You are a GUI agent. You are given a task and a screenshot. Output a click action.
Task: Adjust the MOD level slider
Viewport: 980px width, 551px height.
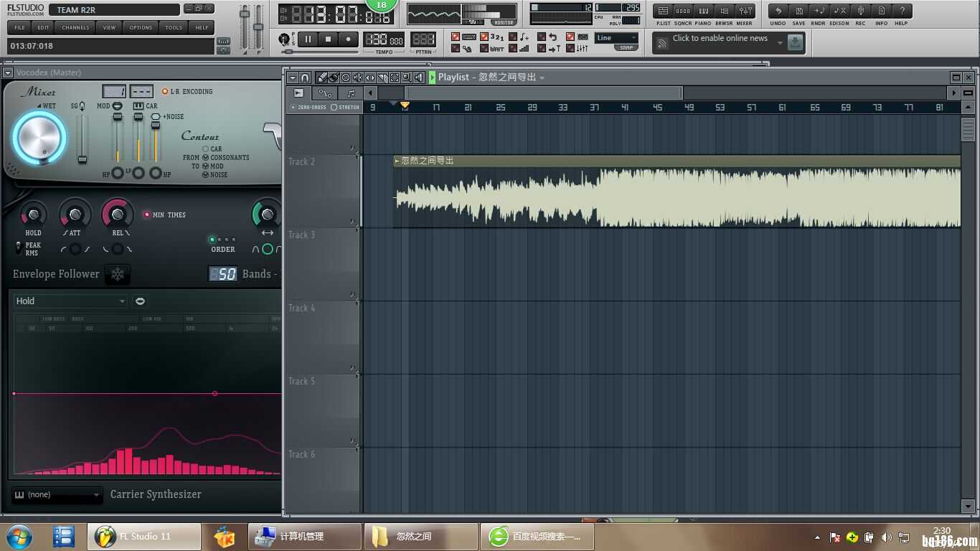tap(118, 136)
